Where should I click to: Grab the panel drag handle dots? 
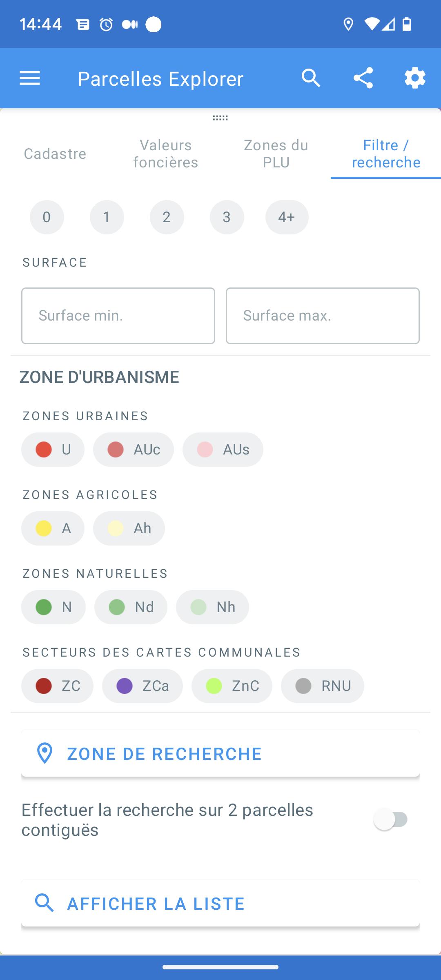(220, 118)
